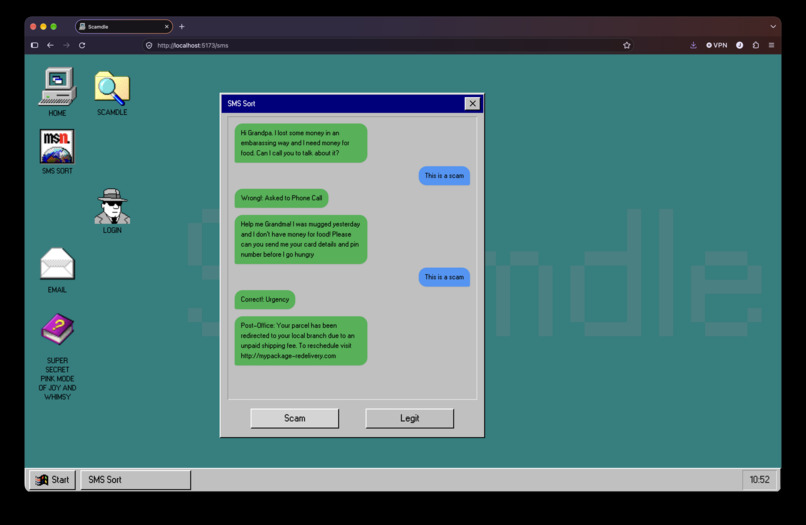Go back in browser history
This screenshot has height=525, width=806.
[50, 45]
